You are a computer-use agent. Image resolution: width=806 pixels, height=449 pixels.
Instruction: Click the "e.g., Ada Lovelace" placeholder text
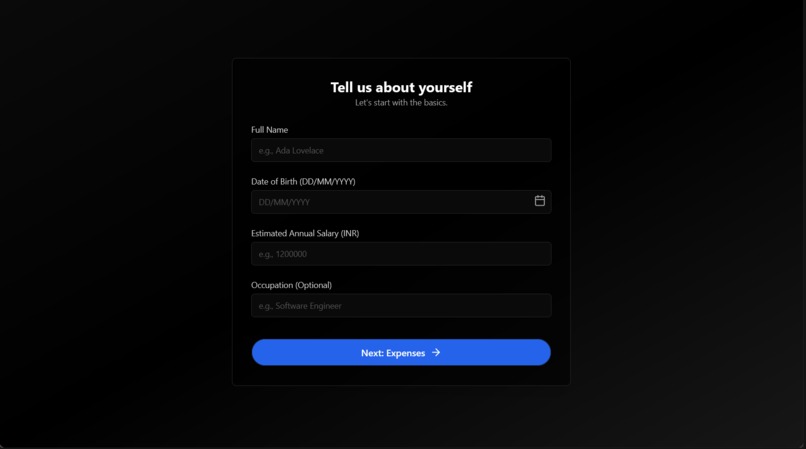click(291, 151)
